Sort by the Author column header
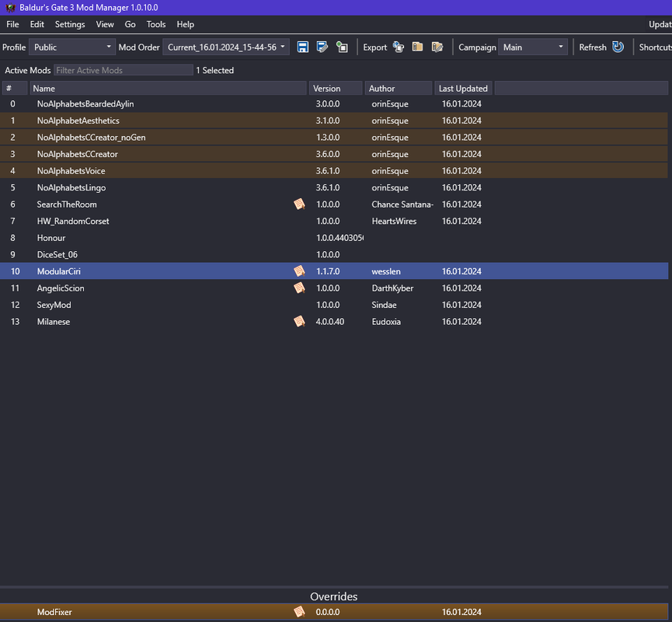Image resolution: width=672 pixels, height=622 pixels. 399,89
